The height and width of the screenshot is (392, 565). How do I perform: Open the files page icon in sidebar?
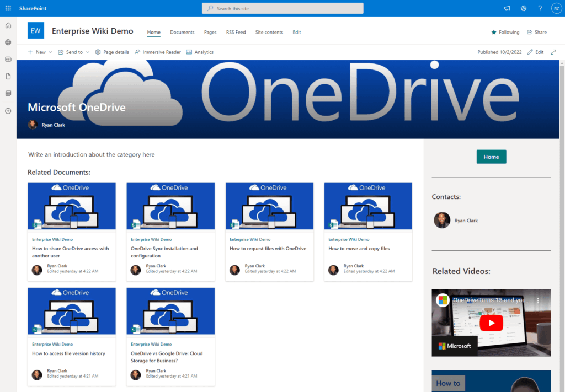(8, 76)
